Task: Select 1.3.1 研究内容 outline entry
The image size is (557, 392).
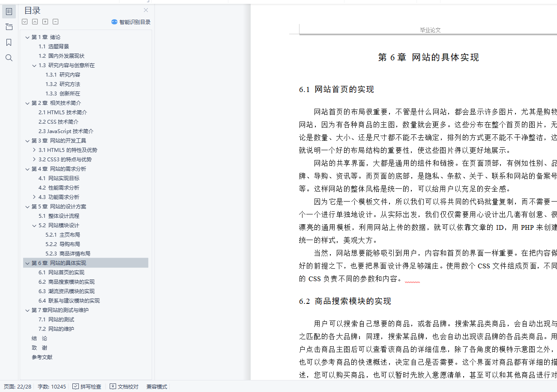Action: (63, 75)
